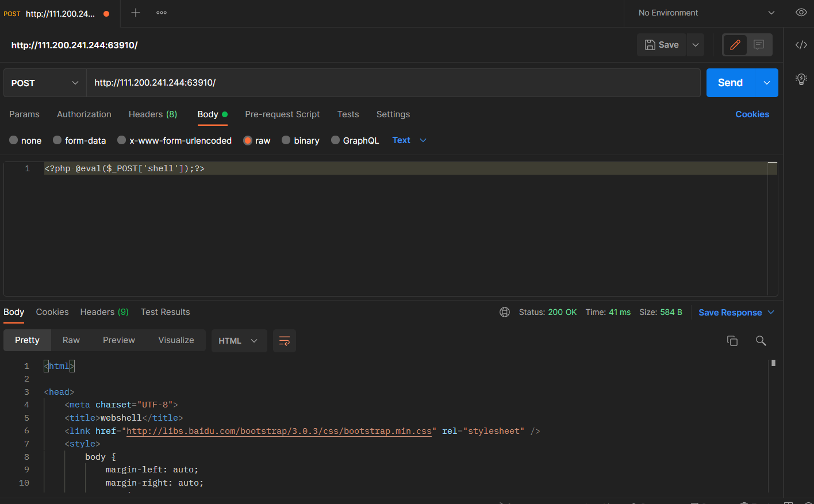
Task: Switch to the Authorization tab
Action: tap(84, 114)
